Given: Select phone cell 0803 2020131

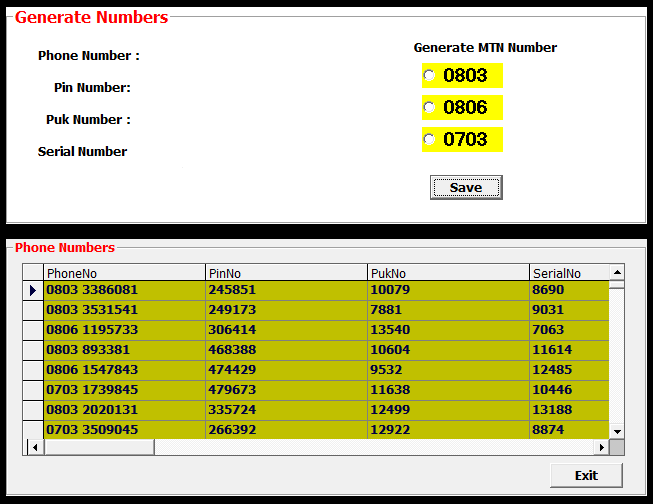Looking at the screenshot, I should coord(125,410).
